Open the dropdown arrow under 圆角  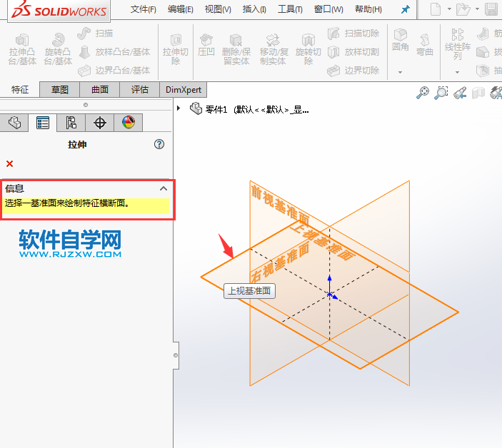point(400,72)
